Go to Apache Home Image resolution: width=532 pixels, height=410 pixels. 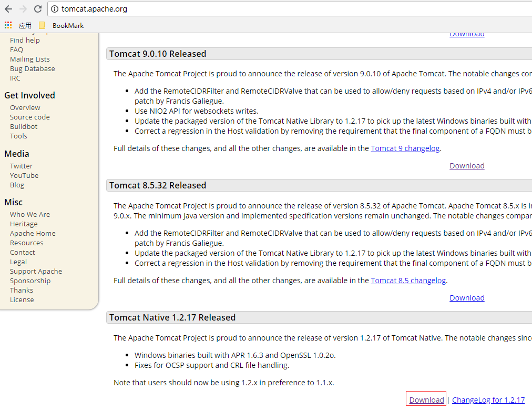(33, 233)
